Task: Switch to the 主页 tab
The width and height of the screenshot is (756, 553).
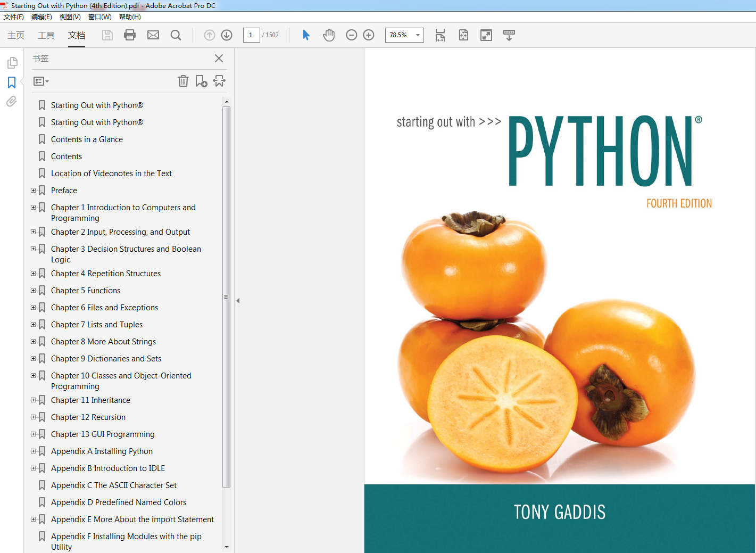Action: click(x=16, y=35)
